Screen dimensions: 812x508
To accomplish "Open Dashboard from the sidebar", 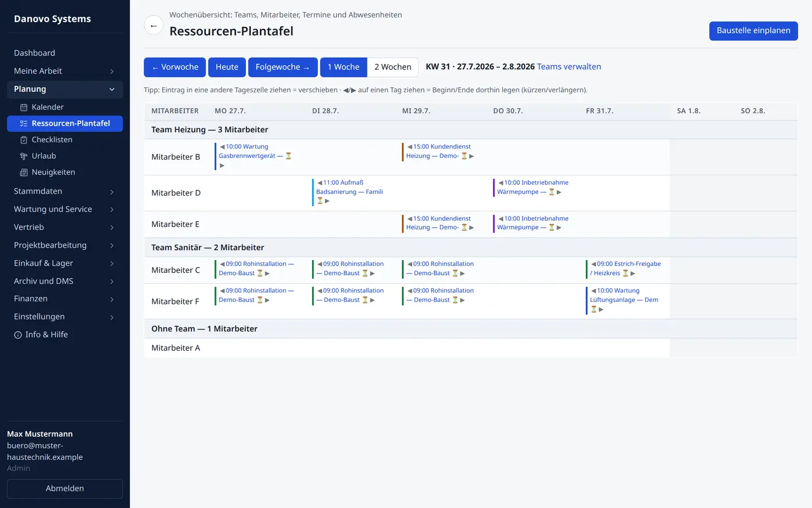I will pyautogui.click(x=65, y=53).
